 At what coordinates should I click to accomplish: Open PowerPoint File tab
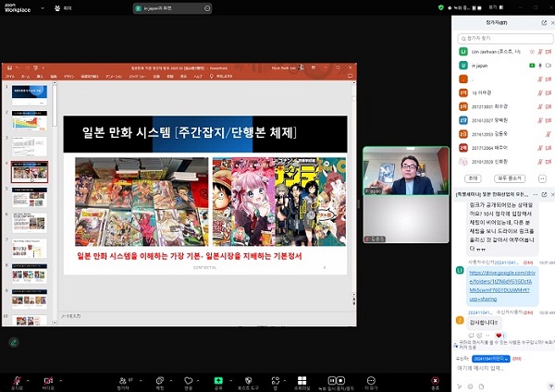[10, 76]
